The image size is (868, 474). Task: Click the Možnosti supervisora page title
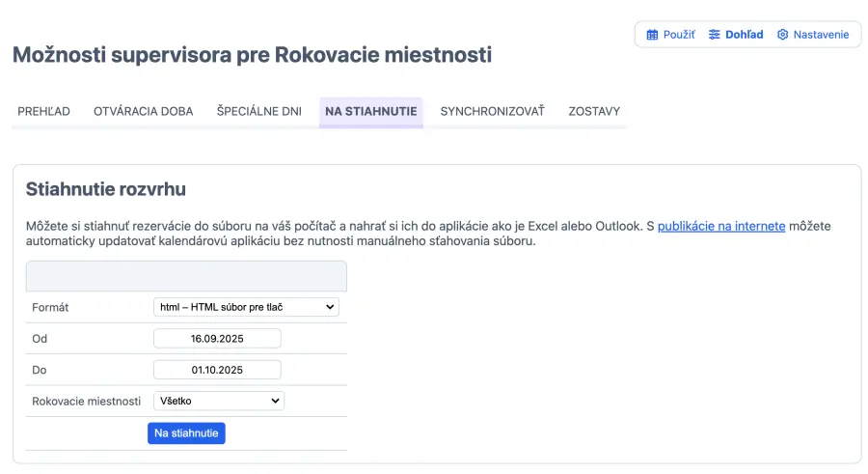[x=252, y=55]
